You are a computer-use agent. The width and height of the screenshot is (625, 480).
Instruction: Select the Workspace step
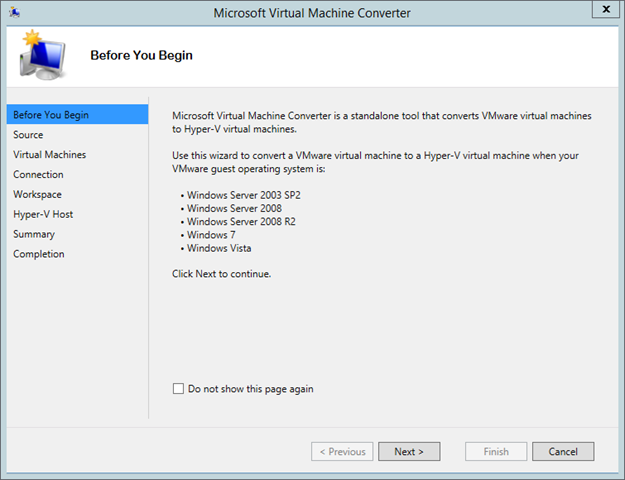37,195
